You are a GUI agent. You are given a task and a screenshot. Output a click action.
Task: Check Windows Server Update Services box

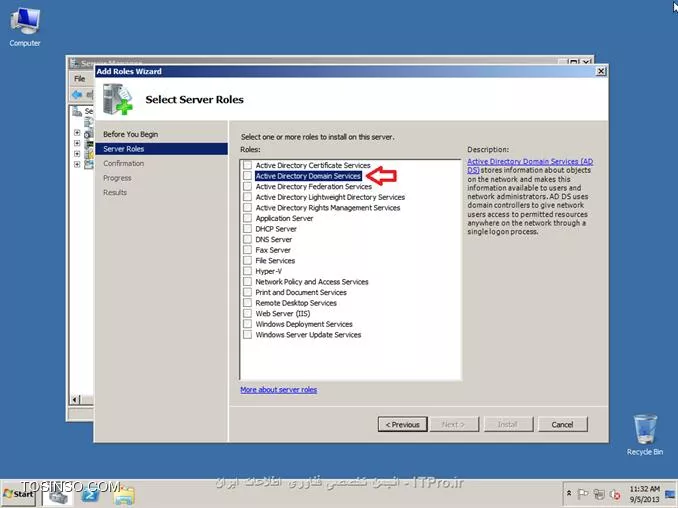point(247,335)
